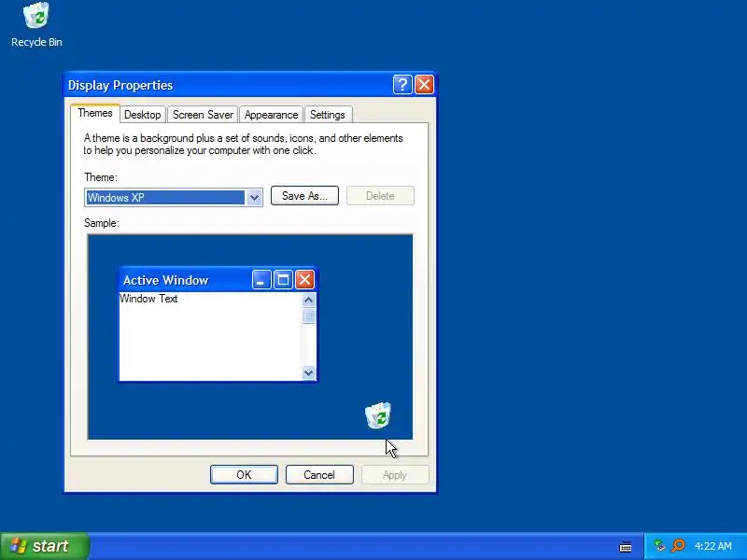
Task: Confirm with the OK button
Action: 244,475
